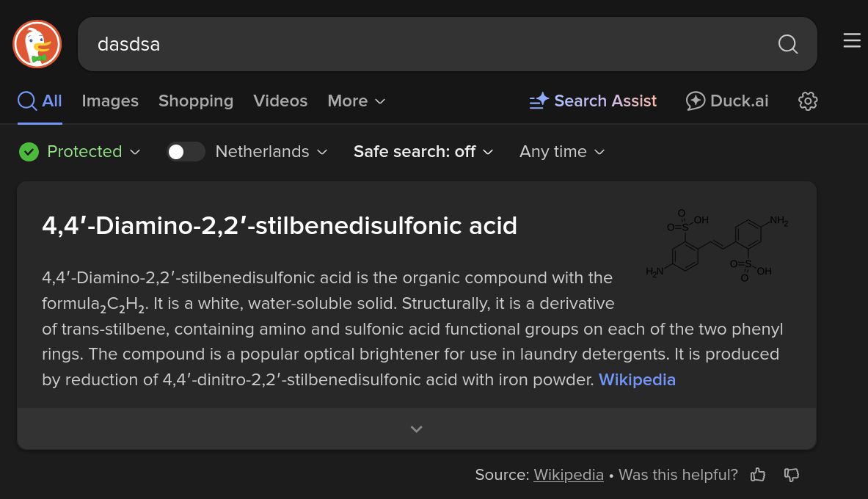Toggle the Netherlands region switch
Screen dimensions: 868x499
coord(186,152)
